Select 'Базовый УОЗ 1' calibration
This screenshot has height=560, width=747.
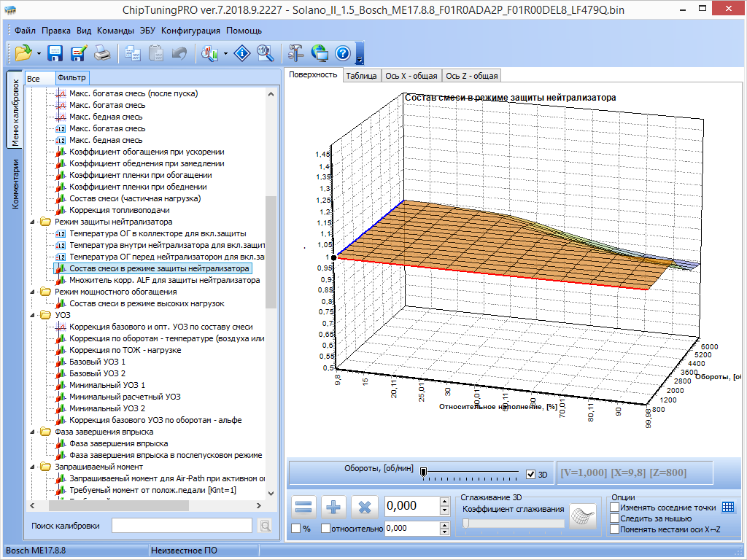click(97, 362)
